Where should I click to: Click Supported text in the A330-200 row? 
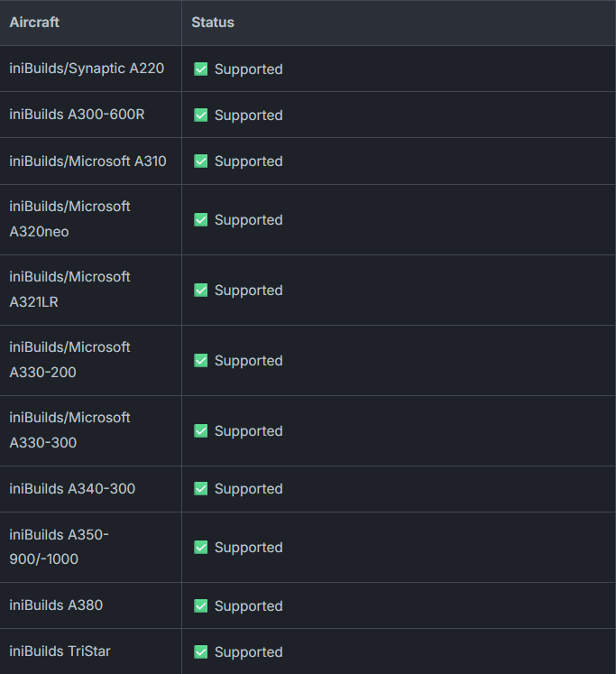click(x=248, y=361)
